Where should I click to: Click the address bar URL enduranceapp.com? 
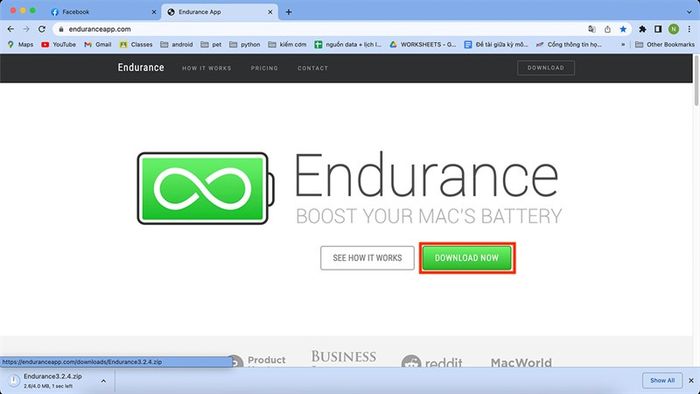pyautogui.click(x=100, y=29)
